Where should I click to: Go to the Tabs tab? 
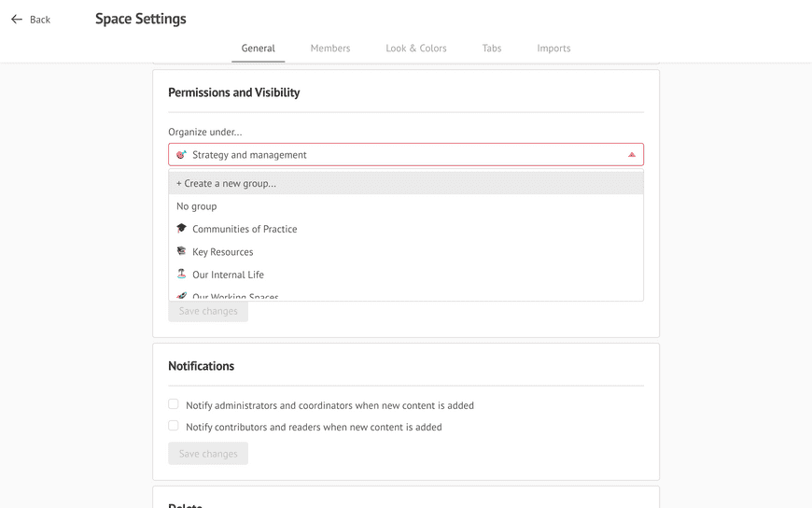(492, 49)
